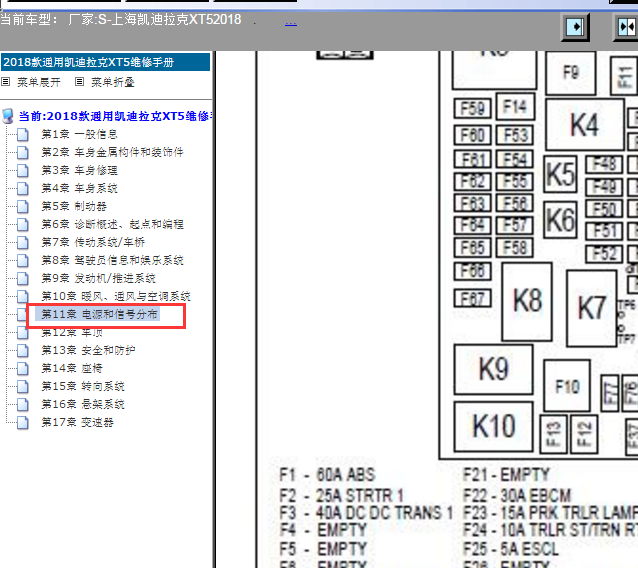
Task: Click the collapse-menu icon beside 菜单折叠
Action: [79, 82]
